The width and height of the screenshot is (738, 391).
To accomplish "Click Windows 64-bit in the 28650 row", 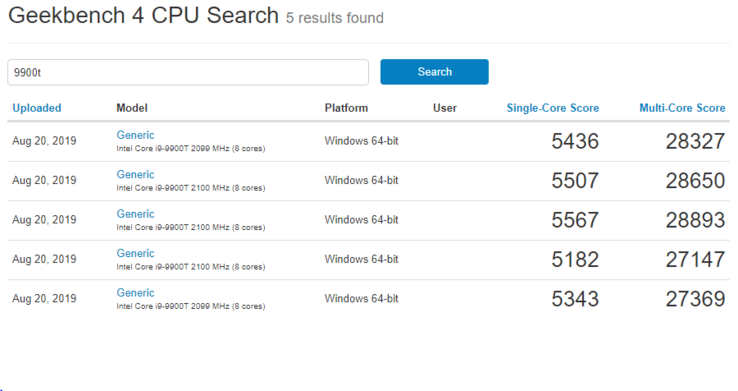I will tap(361, 180).
